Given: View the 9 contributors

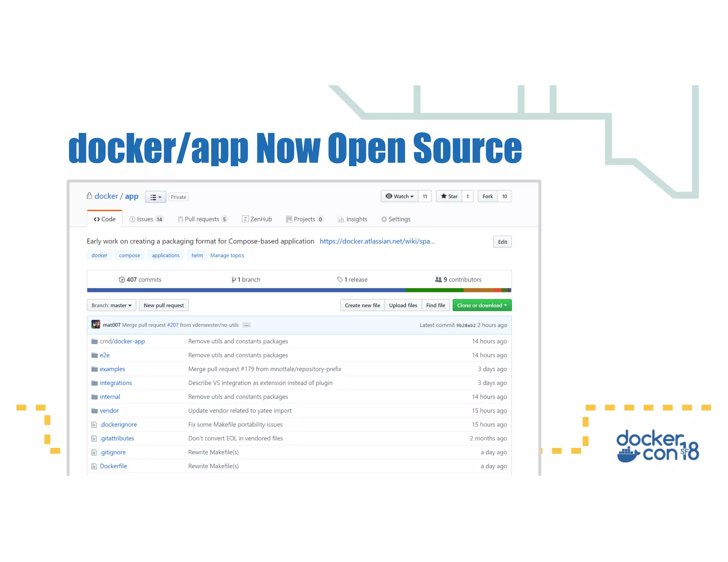Looking at the screenshot, I should tap(458, 280).
